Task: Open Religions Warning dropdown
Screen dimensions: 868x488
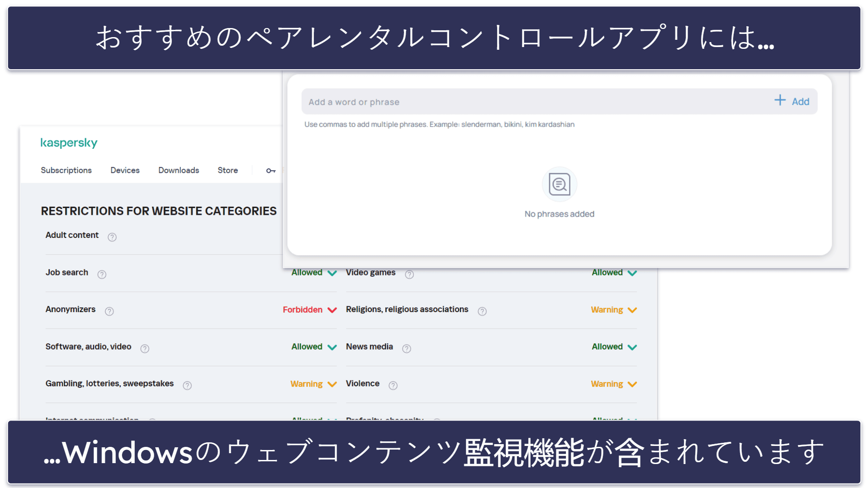Action: pyautogui.click(x=614, y=310)
